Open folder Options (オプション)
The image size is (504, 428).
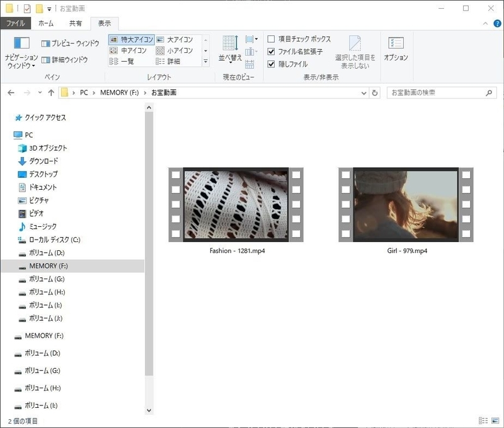(396, 49)
